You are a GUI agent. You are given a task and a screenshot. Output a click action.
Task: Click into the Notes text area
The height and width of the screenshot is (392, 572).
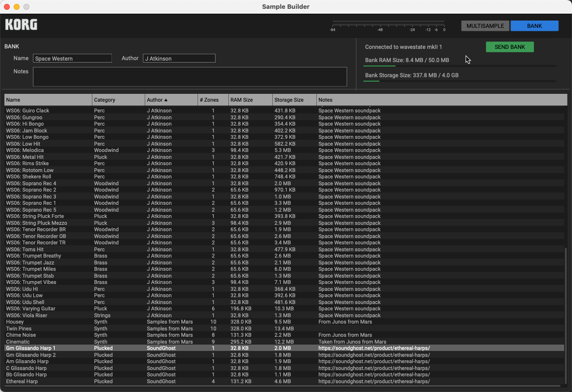(x=190, y=77)
